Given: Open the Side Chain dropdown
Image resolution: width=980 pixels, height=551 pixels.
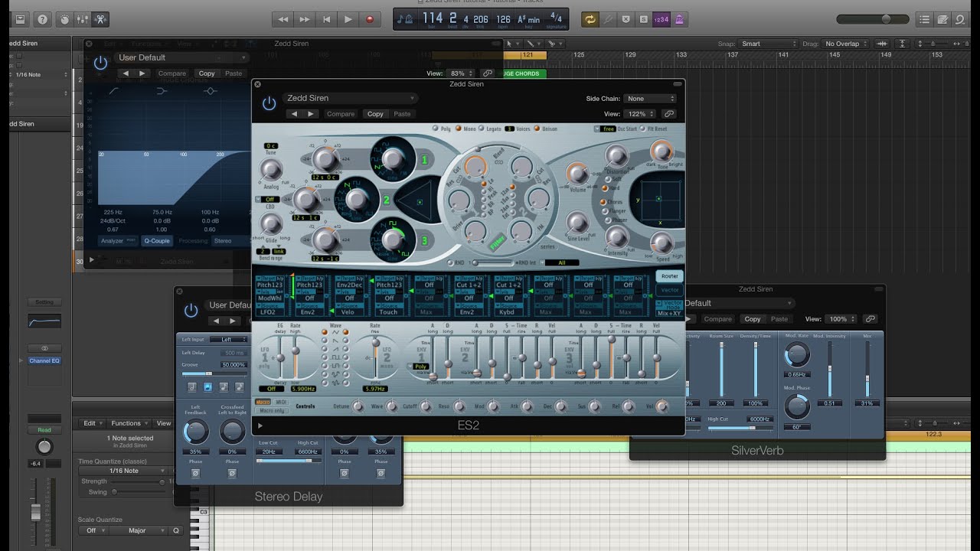Looking at the screenshot, I should tap(650, 99).
